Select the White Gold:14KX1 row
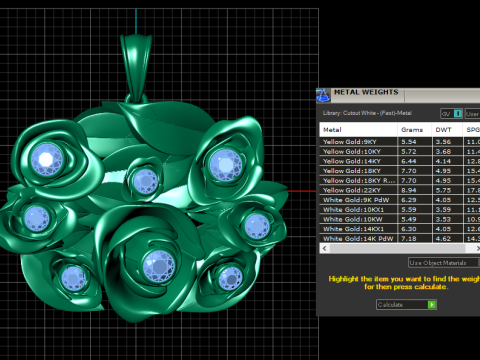Viewport: 480px width, 360px height. [x=400, y=229]
